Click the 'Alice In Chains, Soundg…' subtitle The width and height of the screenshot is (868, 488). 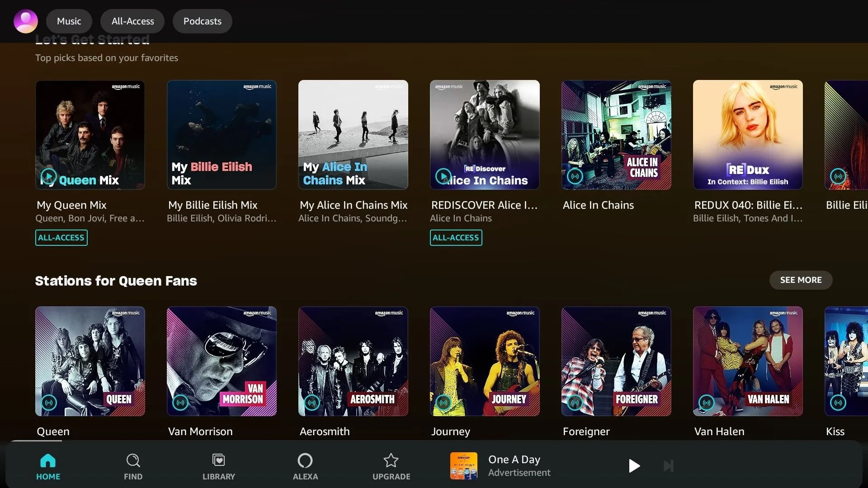pyautogui.click(x=353, y=218)
